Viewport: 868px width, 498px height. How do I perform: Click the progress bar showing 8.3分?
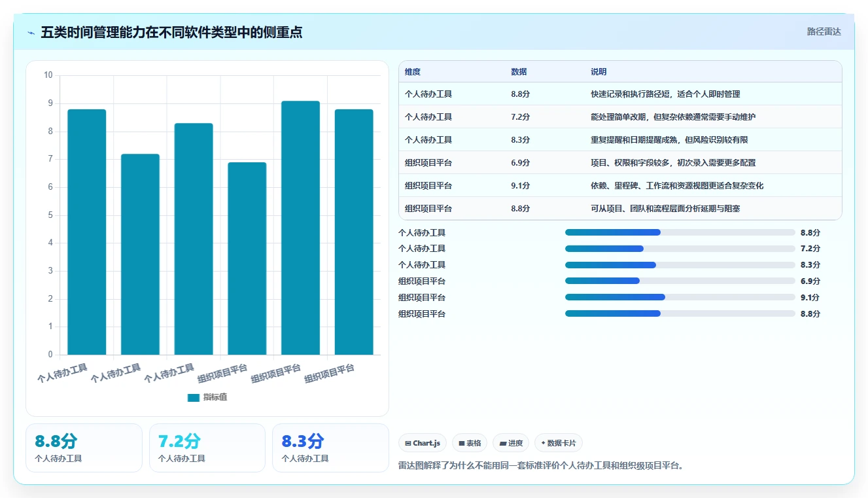[680, 265]
